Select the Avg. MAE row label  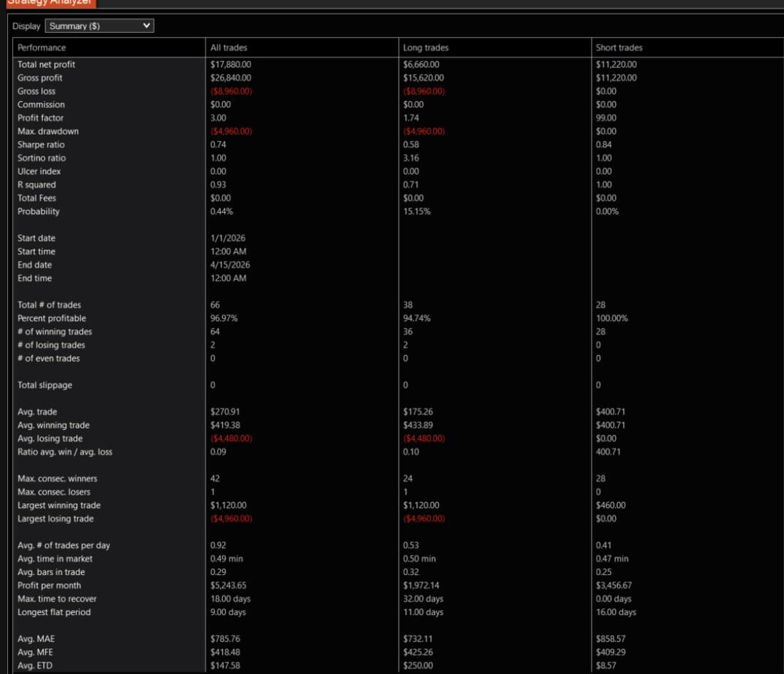(38, 639)
